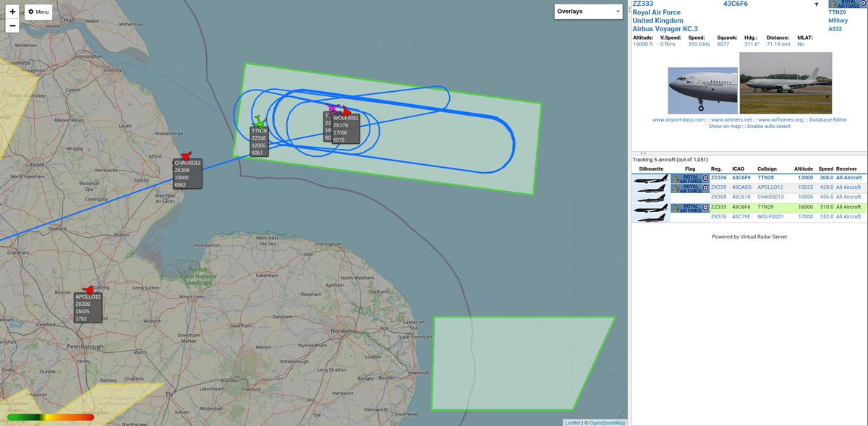This screenshot has height=426, width=868.
Task: Sort list by Silhouette column
Action: 651,169
